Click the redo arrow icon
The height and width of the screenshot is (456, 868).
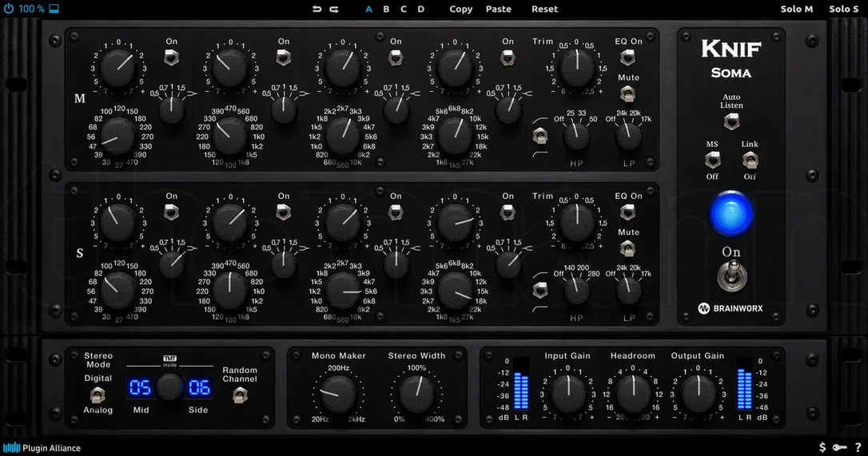pos(334,9)
